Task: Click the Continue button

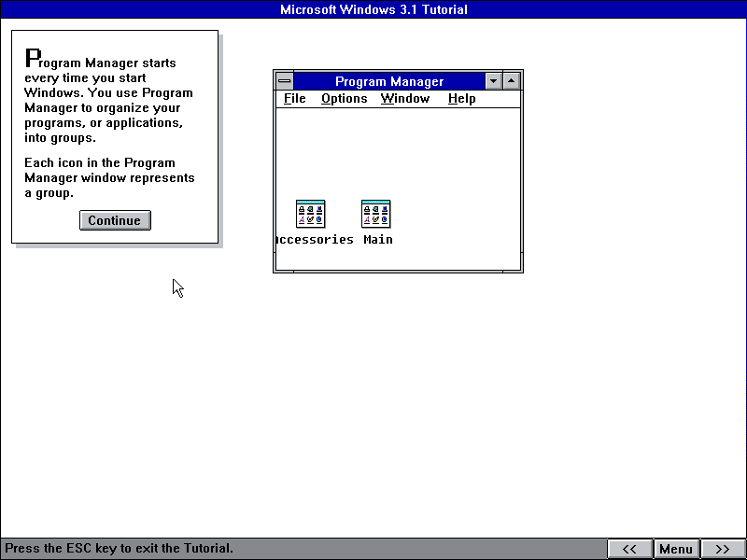Action: [x=115, y=220]
